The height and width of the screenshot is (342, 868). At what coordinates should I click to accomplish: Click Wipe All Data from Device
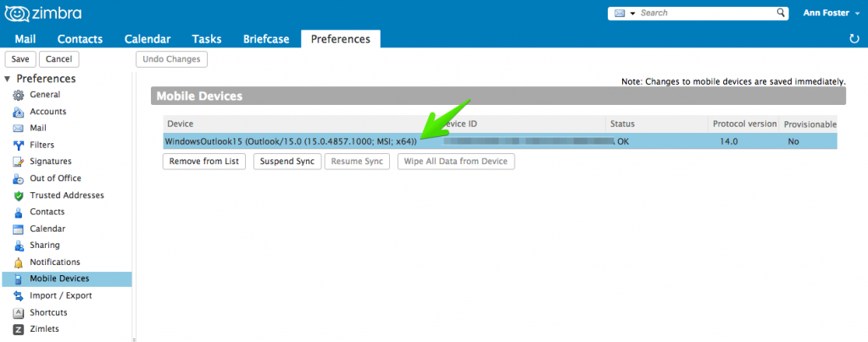[x=456, y=162]
